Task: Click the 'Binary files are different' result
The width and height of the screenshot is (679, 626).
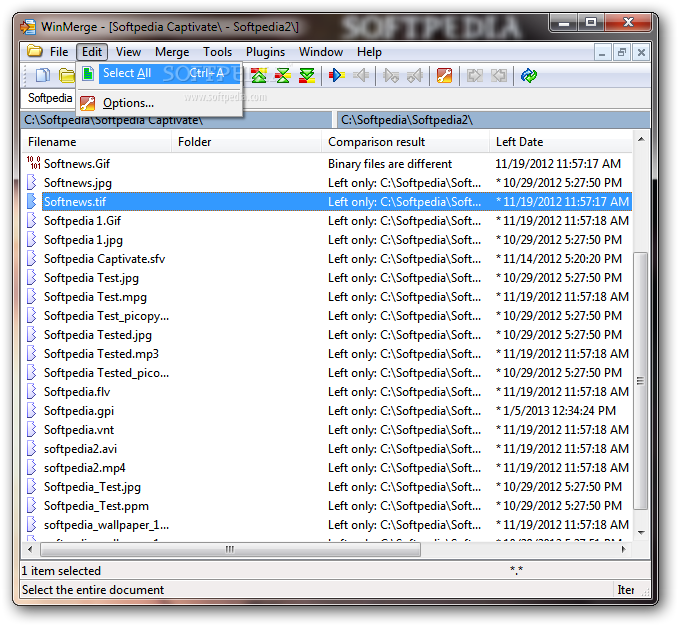Action: [x=390, y=164]
